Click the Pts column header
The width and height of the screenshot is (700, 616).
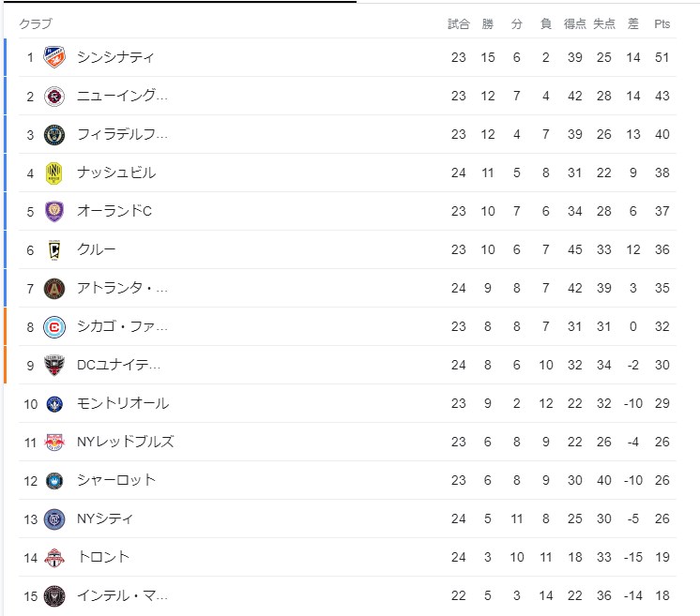(x=662, y=24)
